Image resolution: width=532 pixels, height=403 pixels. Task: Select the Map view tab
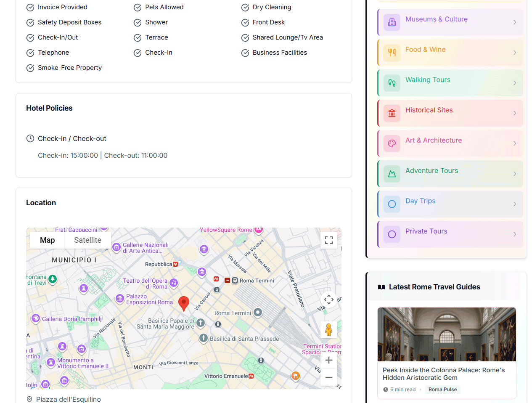(48, 240)
